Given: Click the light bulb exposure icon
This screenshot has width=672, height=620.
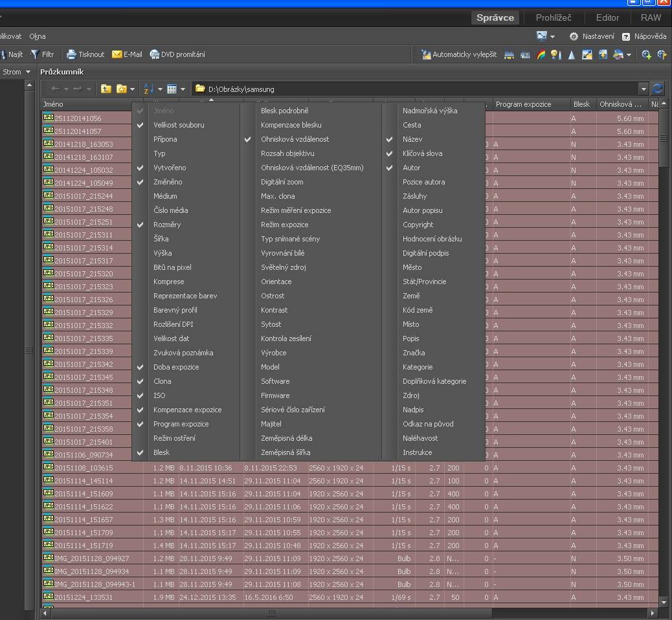Looking at the screenshot, I should click(x=556, y=54).
